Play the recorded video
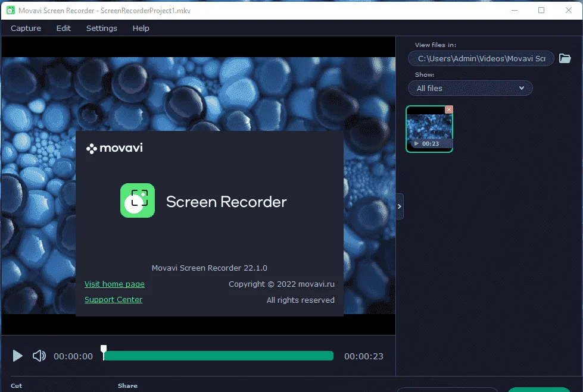The width and height of the screenshot is (583, 392). tap(17, 356)
